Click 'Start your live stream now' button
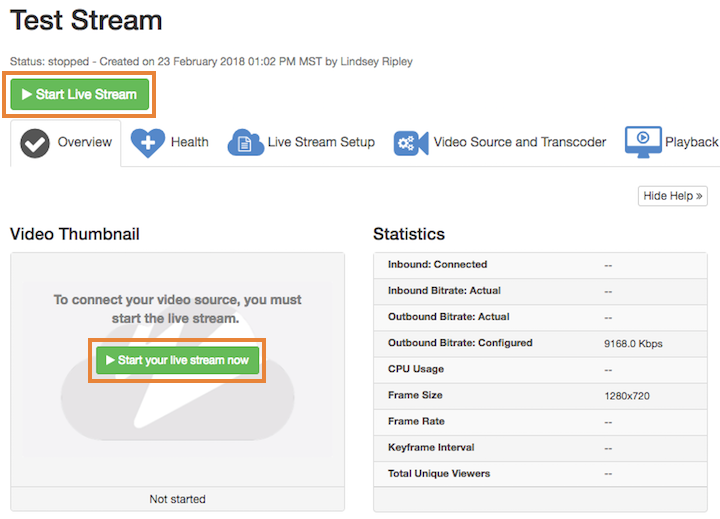720x519 pixels. 178,361
